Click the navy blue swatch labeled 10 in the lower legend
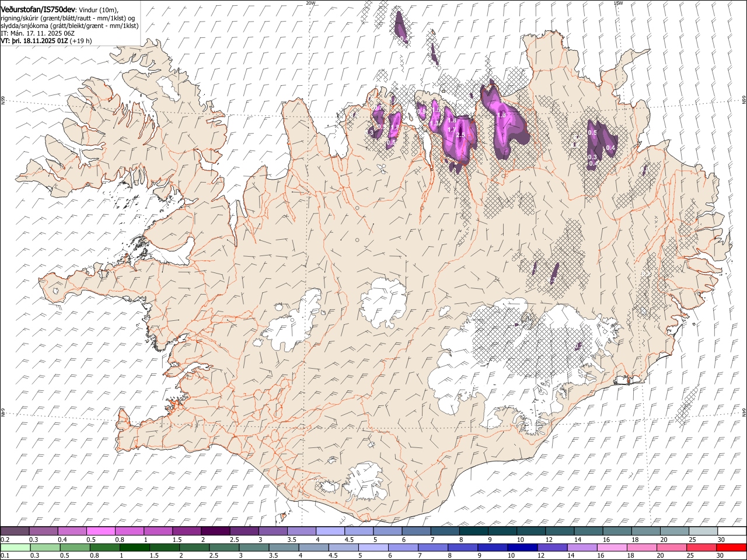This screenshot has width=747, height=560. [522, 547]
